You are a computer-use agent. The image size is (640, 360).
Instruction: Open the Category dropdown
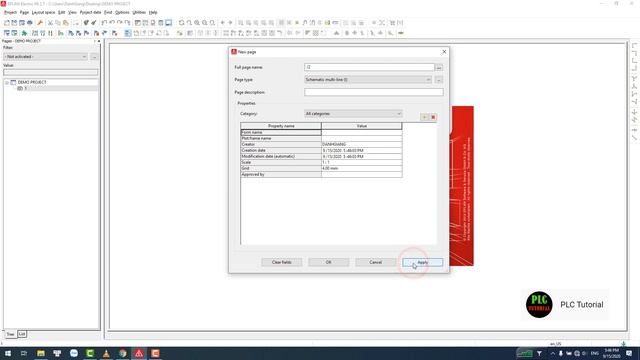click(x=353, y=113)
